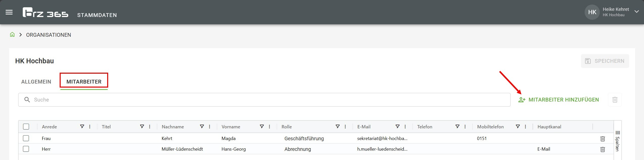The image size is (644, 160).
Task: Open the filter for the Nachname column
Action: [x=202, y=127]
